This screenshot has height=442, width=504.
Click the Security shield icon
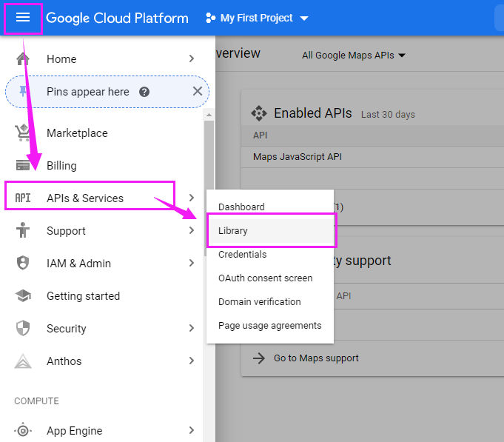tap(23, 328)
